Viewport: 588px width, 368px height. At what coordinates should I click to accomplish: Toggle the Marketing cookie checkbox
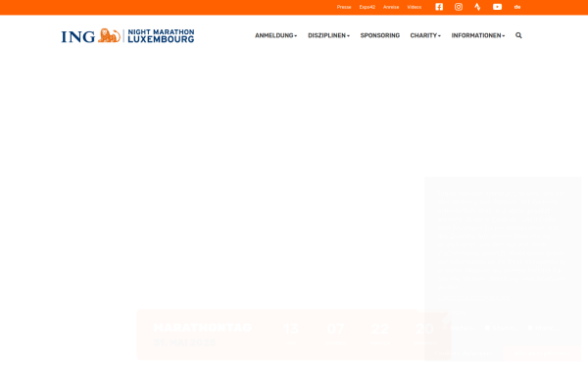(530, 328)
